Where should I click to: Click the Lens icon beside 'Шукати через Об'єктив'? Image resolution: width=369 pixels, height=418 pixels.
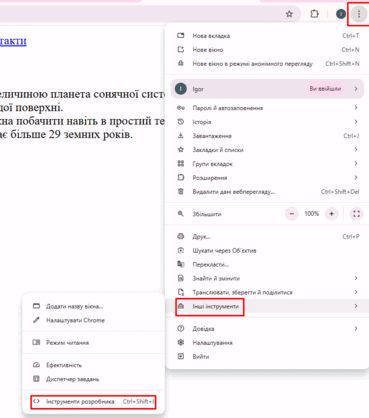[x=181, y=250]
